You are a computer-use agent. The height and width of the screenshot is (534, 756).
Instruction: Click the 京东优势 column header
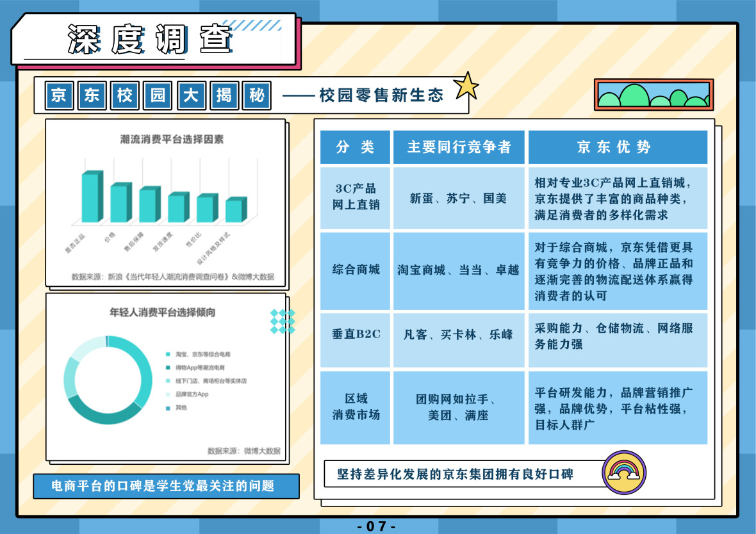click(618, 147)
